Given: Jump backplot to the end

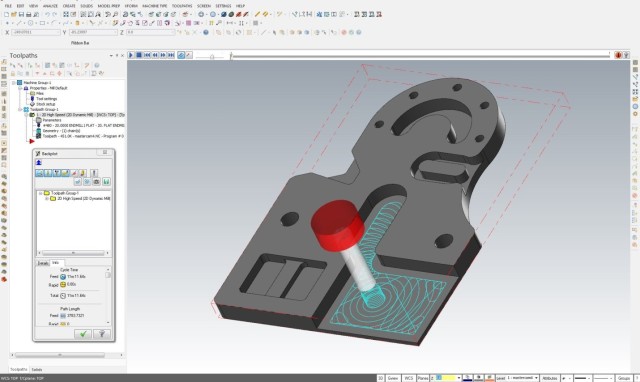Looking at the screenshot, I should click(171, 55).
